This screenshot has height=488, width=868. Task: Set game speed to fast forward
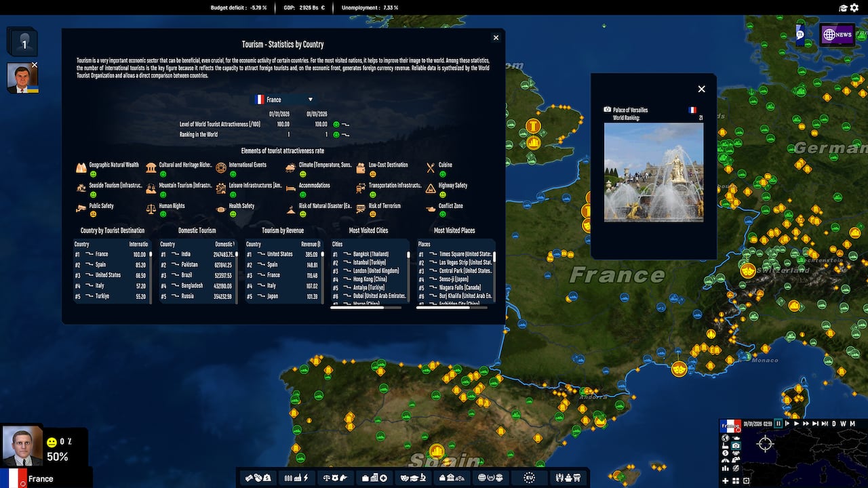pyautogui.click(x=806, y=424)
